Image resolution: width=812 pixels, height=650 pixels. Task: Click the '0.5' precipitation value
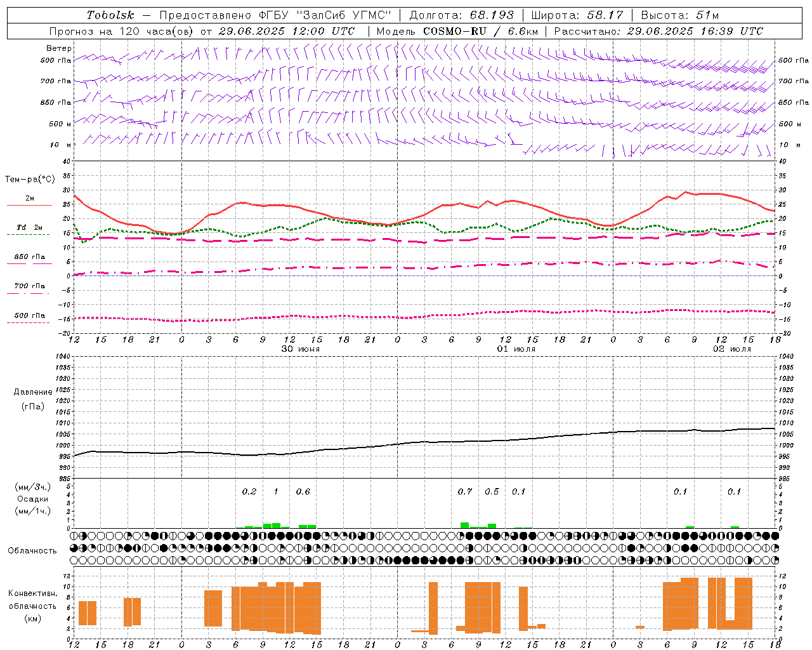pos(492,491)
